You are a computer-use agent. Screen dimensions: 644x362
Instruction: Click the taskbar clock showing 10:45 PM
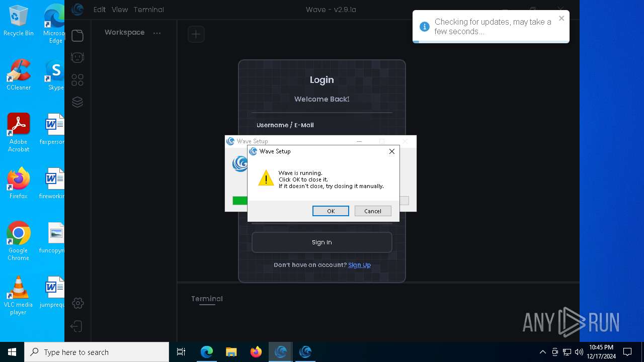(601, 352)
